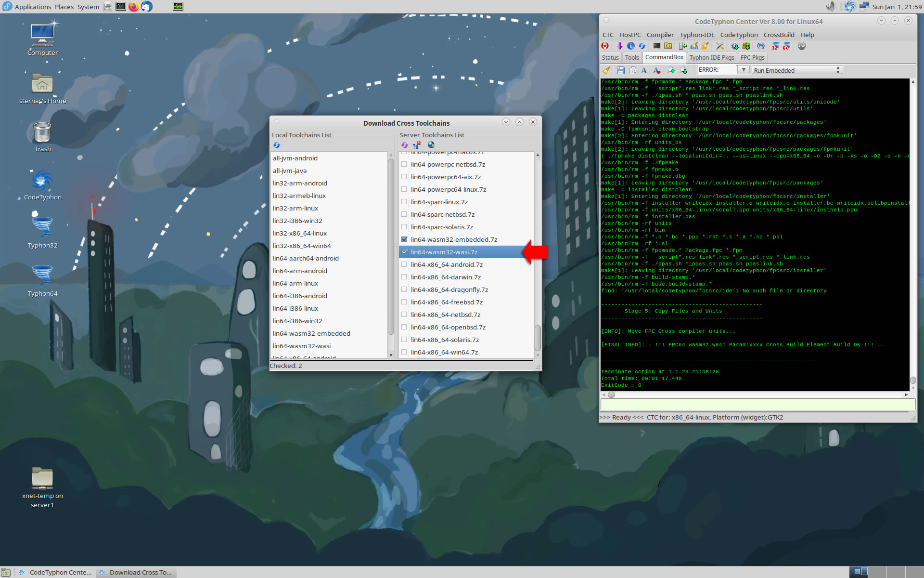924x578 pixels.
Task: Click the command input field below console output
Action: tap(757, 405)
